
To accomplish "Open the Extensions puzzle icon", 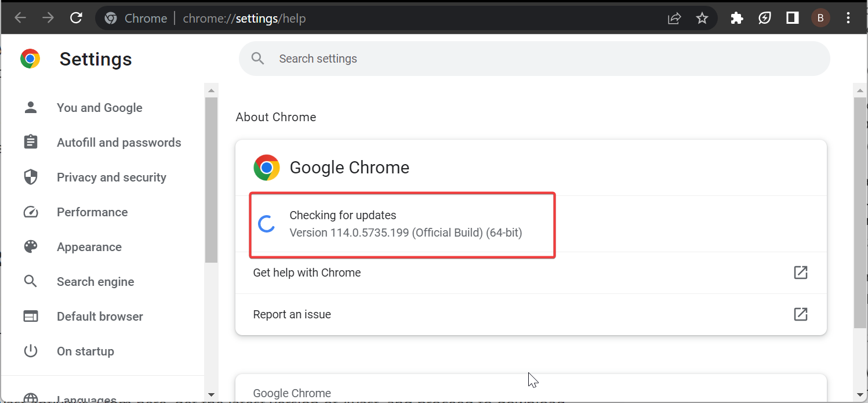I will [737, 18].
